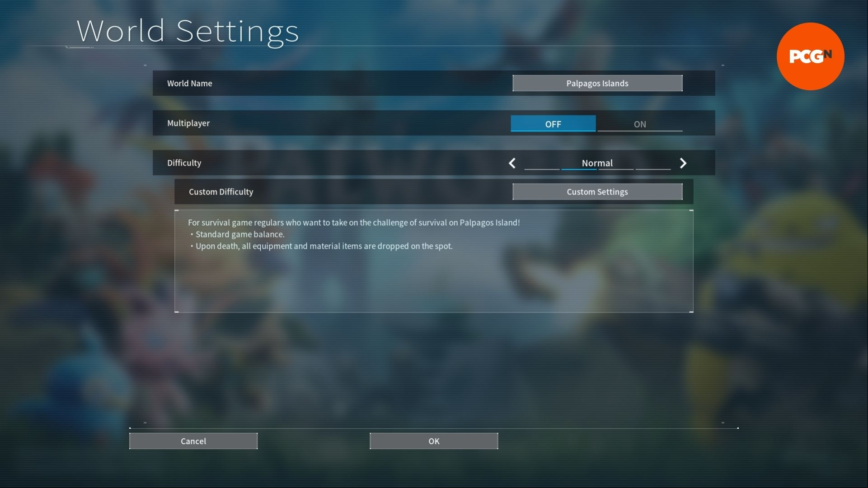This screenshot has width=868, height=488.
Task: Click the Custom Difficulty label
Action: 221,192
